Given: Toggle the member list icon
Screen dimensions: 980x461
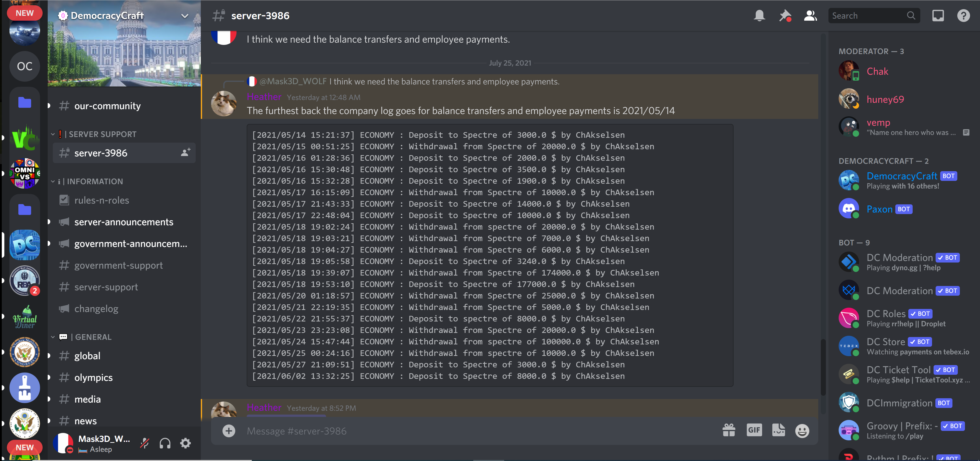Looking at the screenshot, I should coord(810,16).
